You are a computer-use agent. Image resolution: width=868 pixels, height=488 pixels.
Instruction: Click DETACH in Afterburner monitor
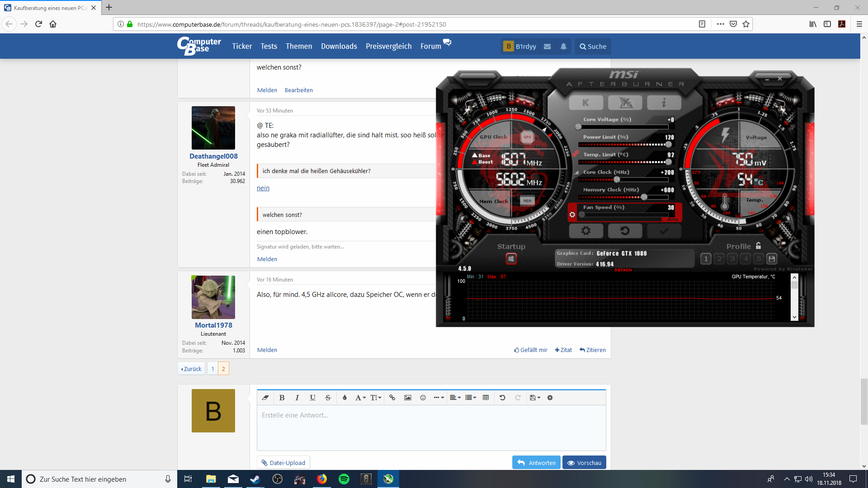pos(623,270)
